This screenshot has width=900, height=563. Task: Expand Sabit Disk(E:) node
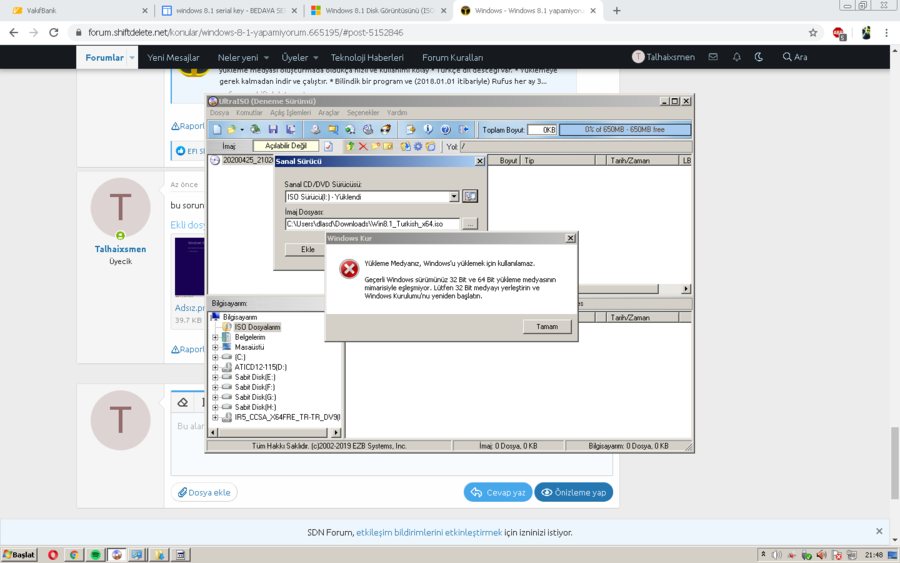215,377
